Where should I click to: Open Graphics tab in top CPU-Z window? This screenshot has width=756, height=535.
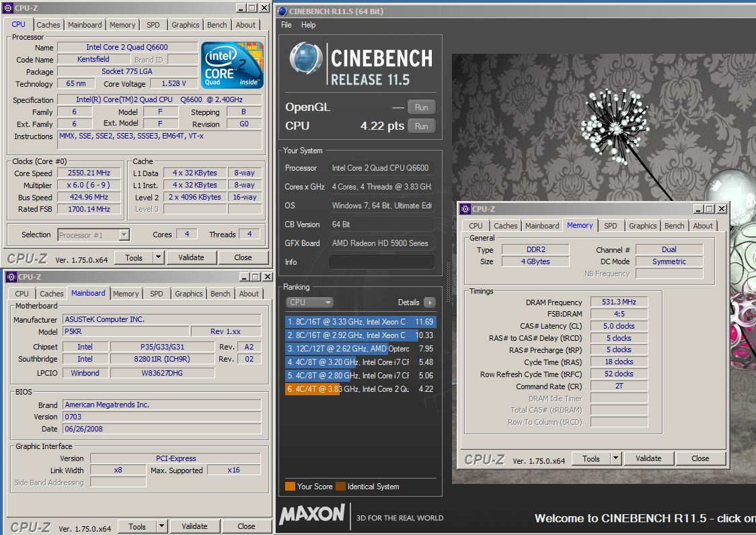(x=185, y=25)
